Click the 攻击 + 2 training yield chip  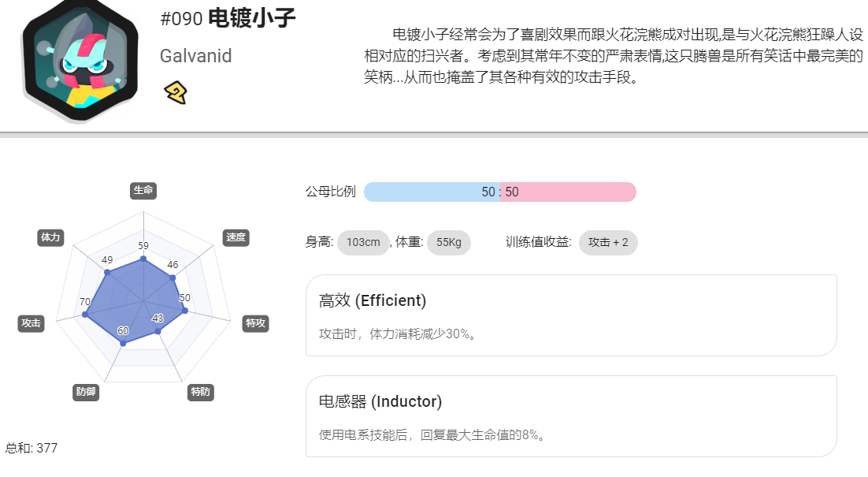click(x=608, y=242)
